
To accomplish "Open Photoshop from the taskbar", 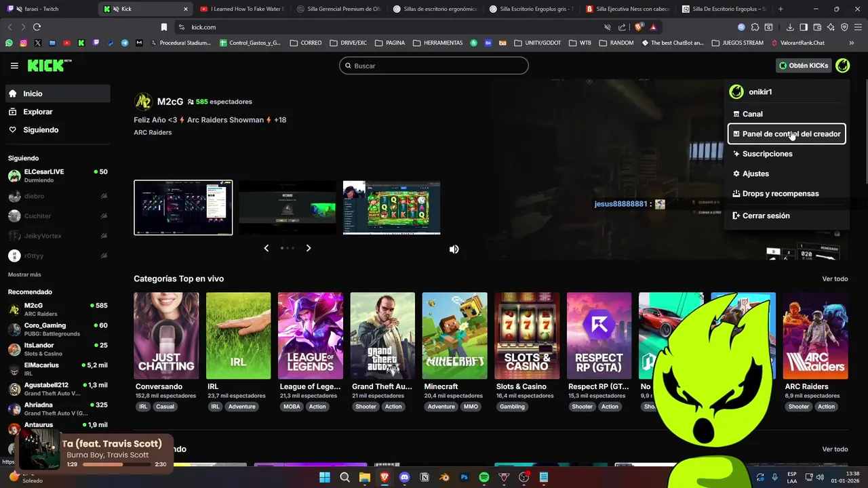I will click(465, 477).
